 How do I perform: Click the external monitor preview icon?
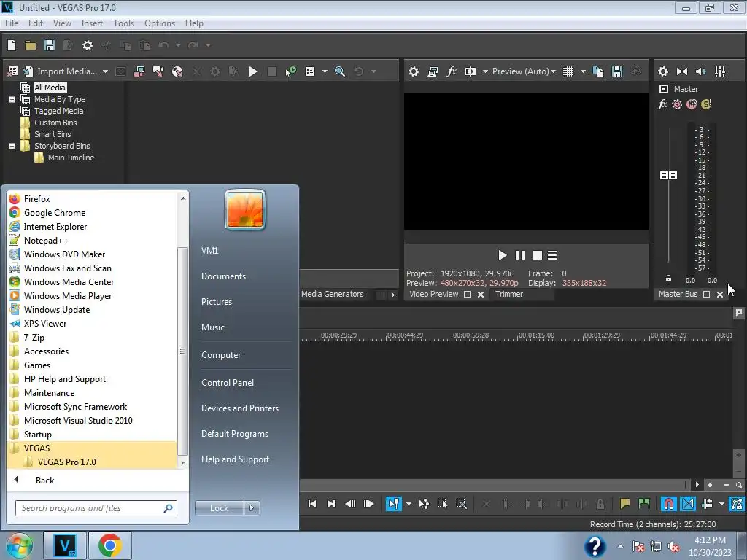coord(433,71)
